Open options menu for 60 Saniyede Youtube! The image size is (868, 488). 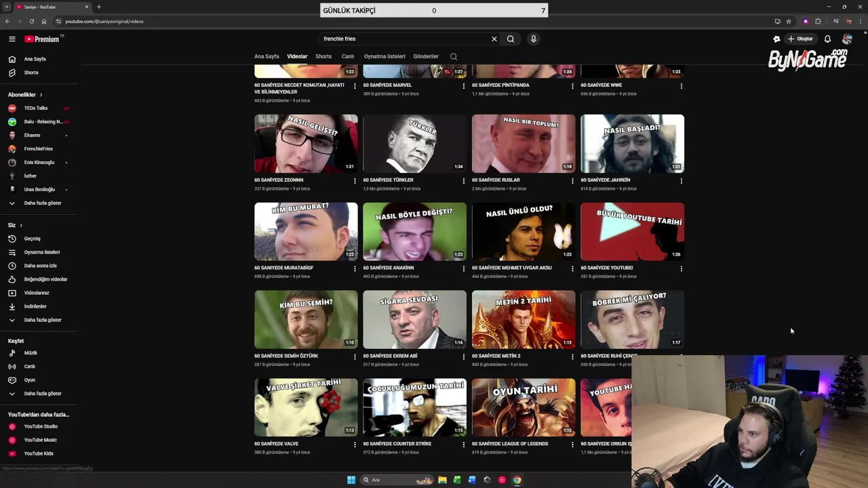[682, 268]
